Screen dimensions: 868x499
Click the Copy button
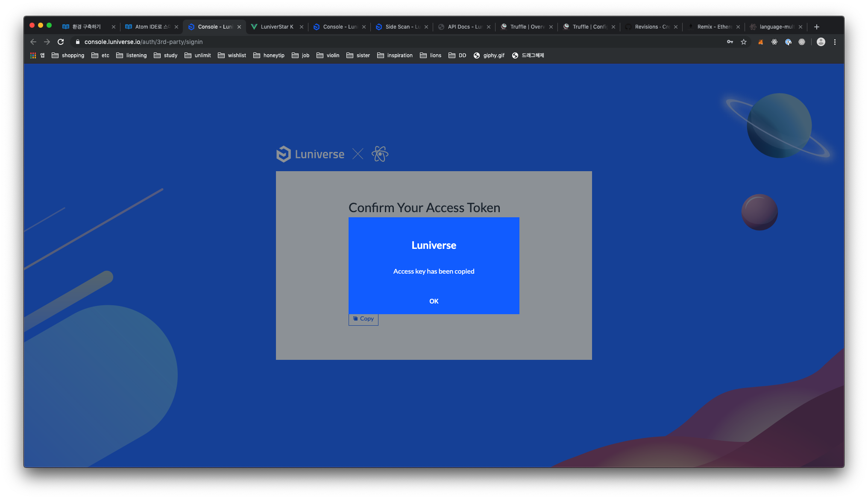pos(364,319)
